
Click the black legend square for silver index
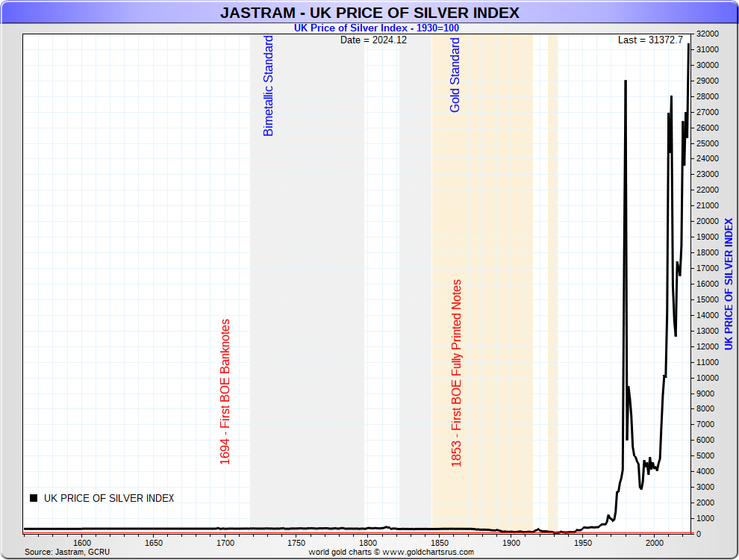coord(34,498)
